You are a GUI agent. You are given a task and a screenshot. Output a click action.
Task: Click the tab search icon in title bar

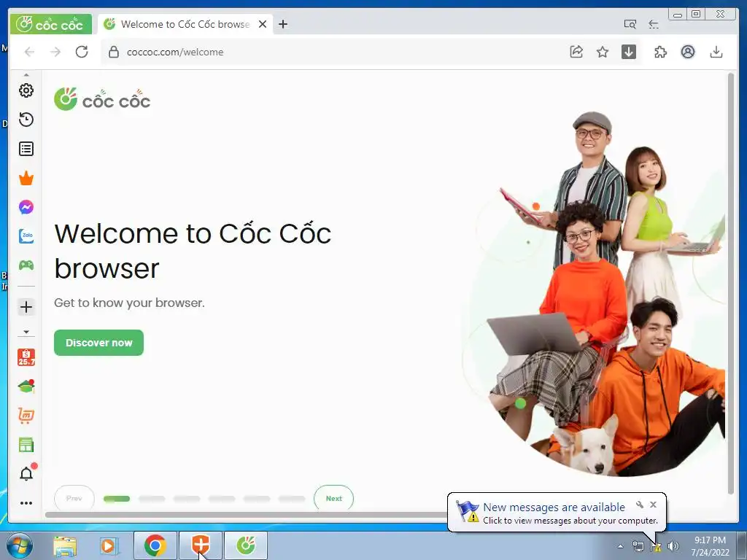point(630,24)
